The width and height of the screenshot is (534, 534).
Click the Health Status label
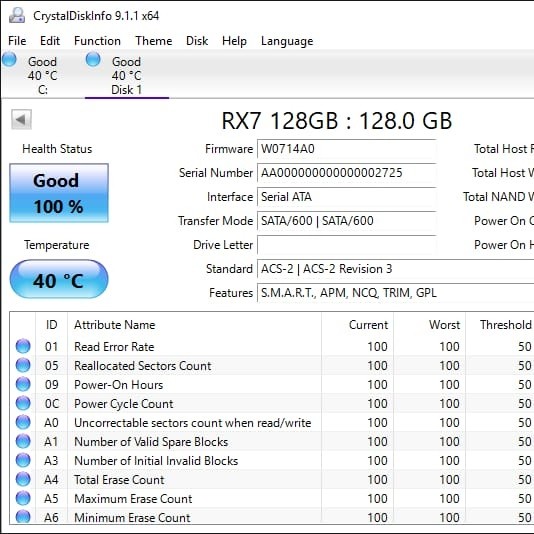(57, 149)
